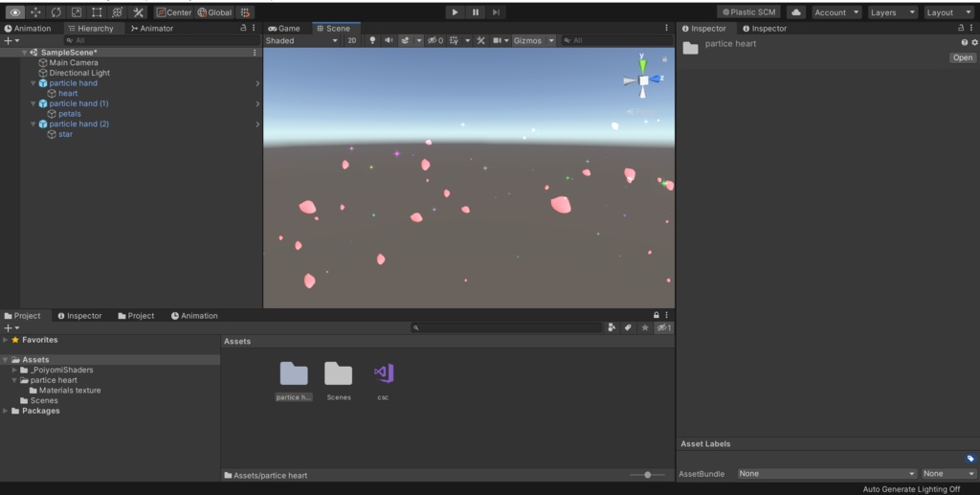Click the Scene view search field

pyautogui.click(x=617, y=40)
